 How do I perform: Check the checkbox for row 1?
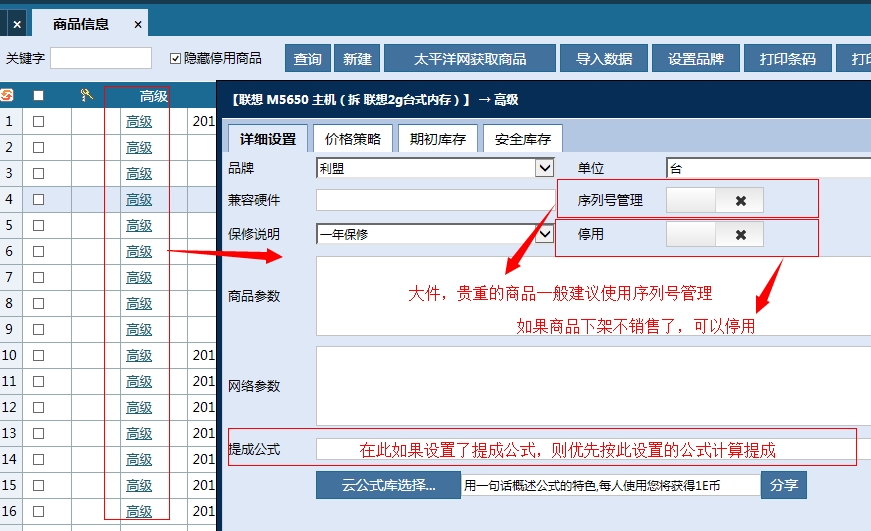tap(38, 122)
